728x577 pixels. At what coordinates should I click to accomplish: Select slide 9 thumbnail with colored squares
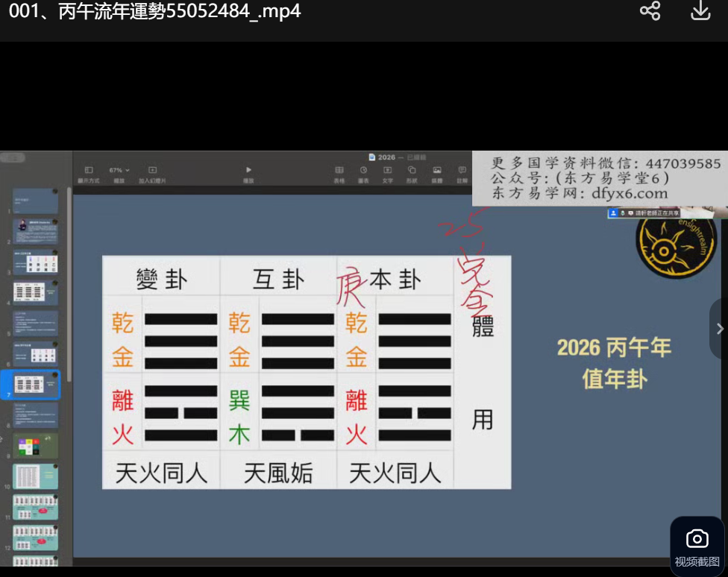pos(35,446)
